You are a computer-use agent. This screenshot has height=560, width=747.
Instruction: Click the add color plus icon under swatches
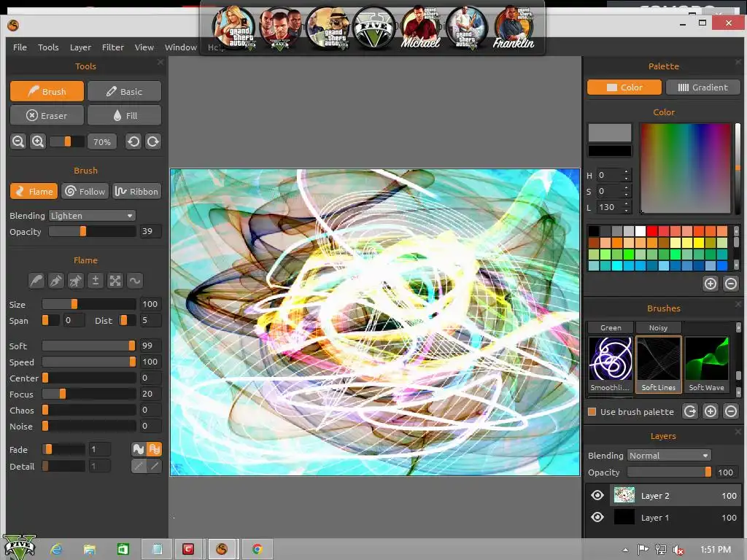click(711, 284)
